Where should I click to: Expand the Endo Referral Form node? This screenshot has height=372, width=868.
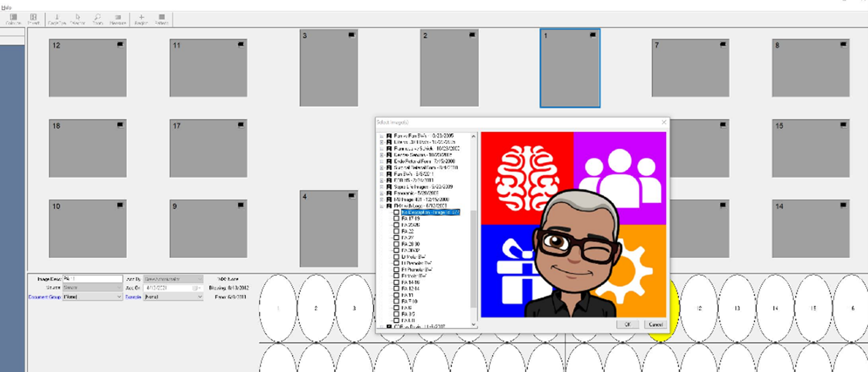click(x=382, y=162)
